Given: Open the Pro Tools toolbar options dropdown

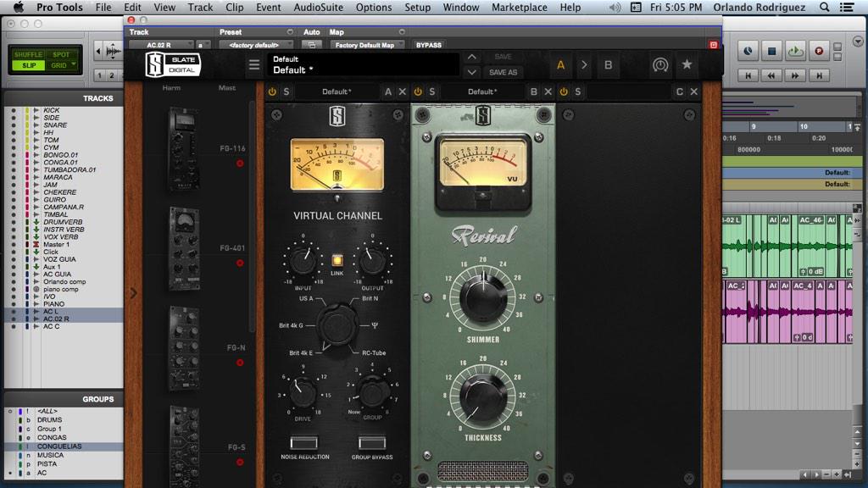Looking at the screenshot, I should [x=858, y=42].
